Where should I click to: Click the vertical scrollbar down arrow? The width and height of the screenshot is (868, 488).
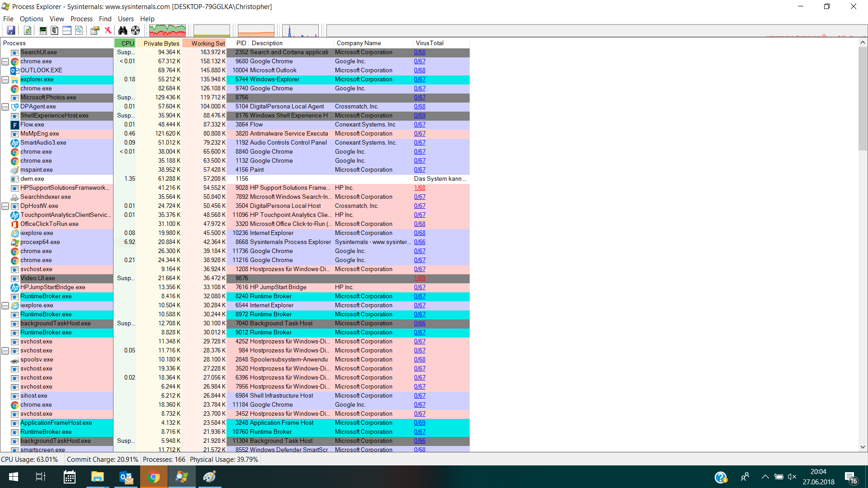pyautogui.click(x=863, y=447)
